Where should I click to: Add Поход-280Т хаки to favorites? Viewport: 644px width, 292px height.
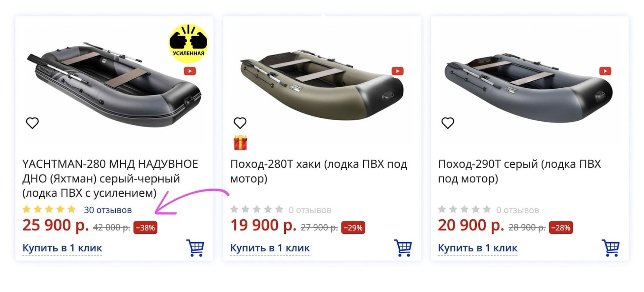pos(240,123)
